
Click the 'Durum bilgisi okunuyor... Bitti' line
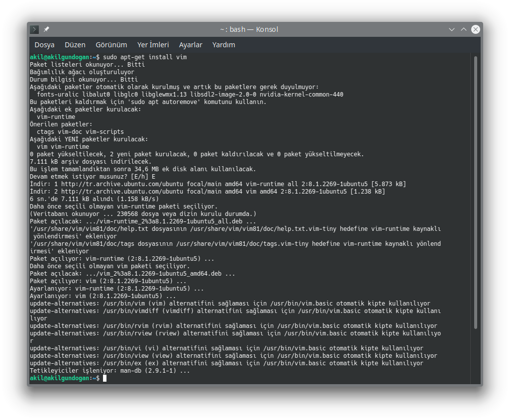84,80
